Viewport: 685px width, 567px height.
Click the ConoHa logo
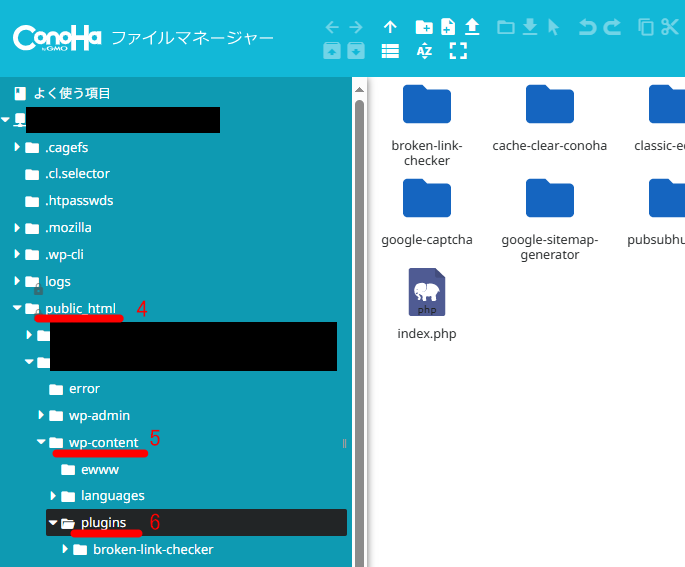tap(57, 38)
